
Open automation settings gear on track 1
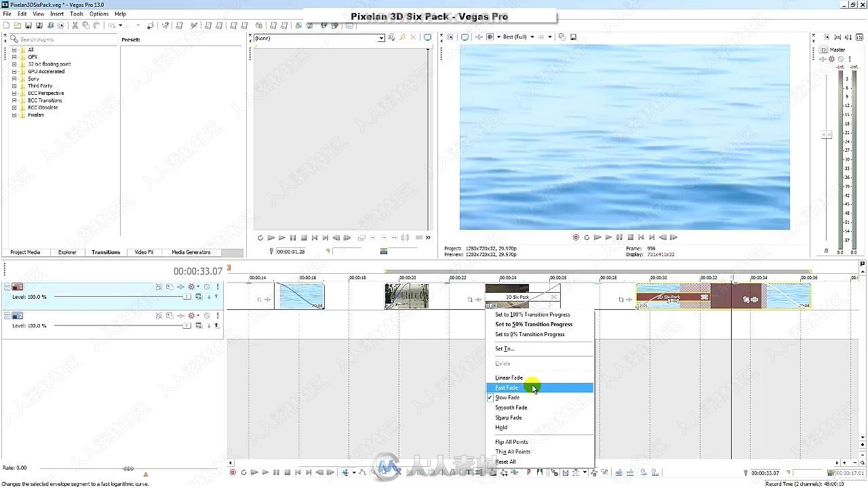(191, 287)
